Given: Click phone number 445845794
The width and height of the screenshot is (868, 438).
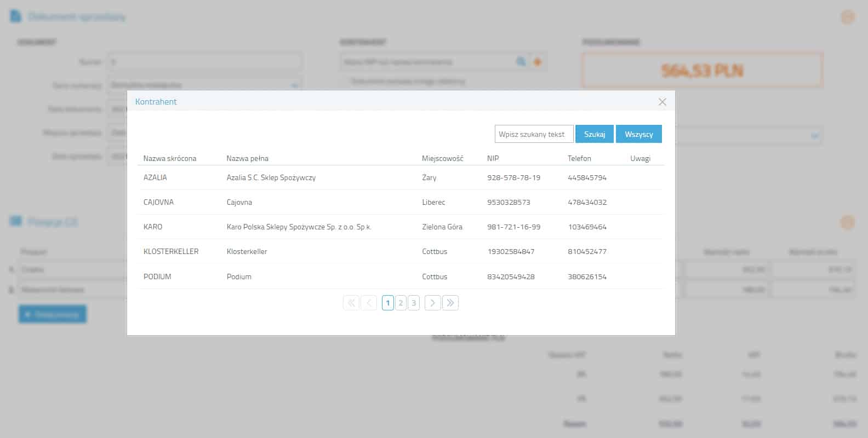Looking at the screenshot, I should click(587, 177).
